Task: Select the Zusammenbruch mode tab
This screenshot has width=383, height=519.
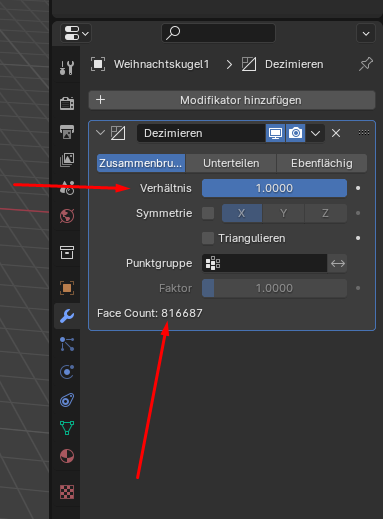Action: click(x=141, y=163)
